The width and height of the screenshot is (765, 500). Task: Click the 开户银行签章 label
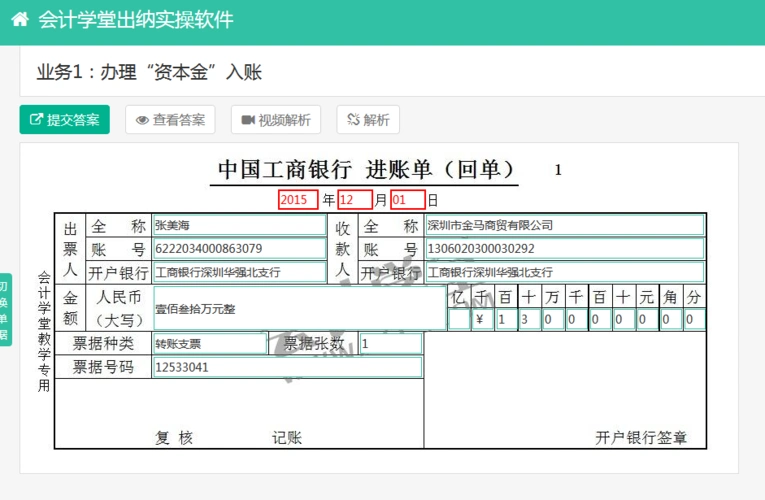641,438
